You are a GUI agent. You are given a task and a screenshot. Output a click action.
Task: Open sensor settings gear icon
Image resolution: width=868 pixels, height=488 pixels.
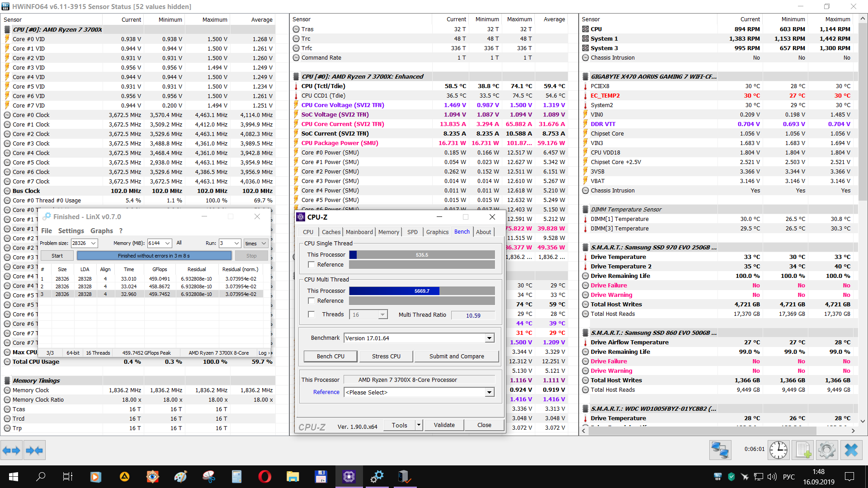(x=826, y=450)
